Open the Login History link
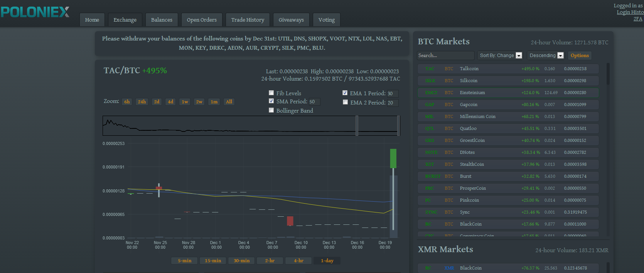 click(x=630, y=12)
